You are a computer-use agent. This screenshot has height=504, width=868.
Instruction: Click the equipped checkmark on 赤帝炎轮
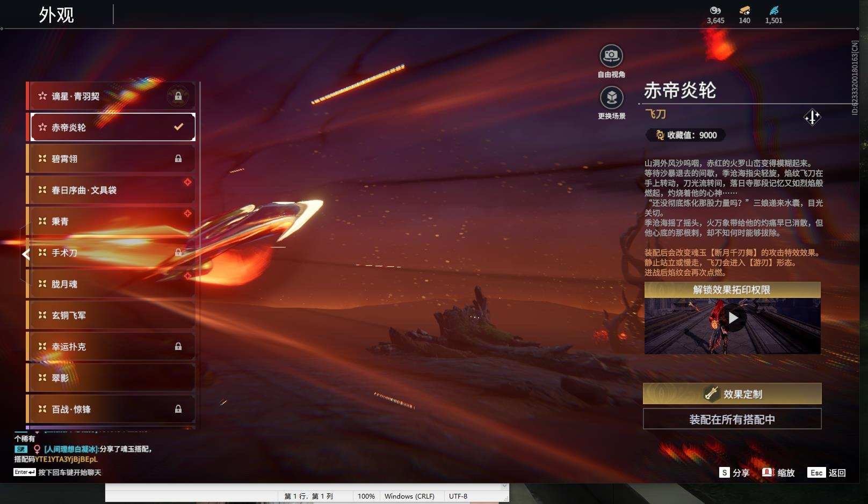(x=178, y=127)
